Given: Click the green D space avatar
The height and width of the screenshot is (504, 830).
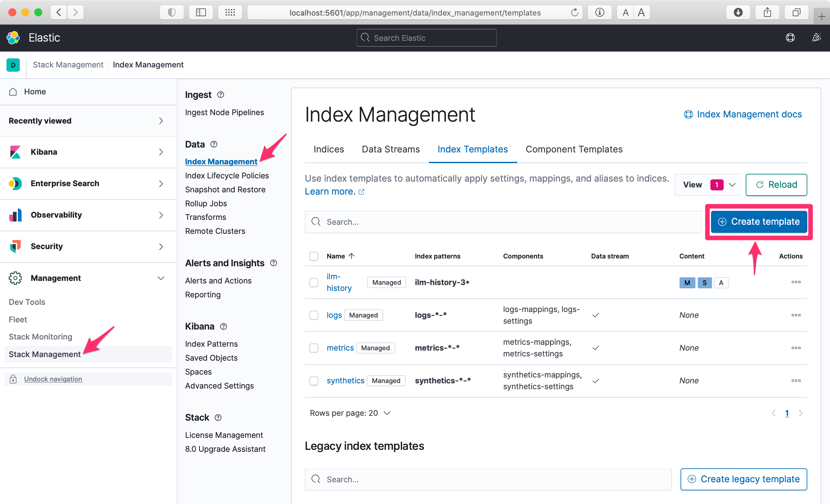Looking at the screenshot, I should point(13,65).
